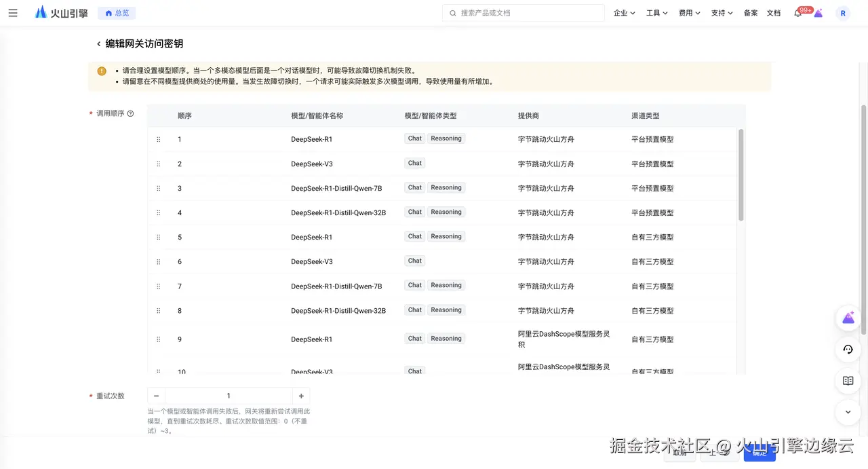Screen dimensions: 868x469
Task: Expand the 工具 menu
Action: [656, 13]
